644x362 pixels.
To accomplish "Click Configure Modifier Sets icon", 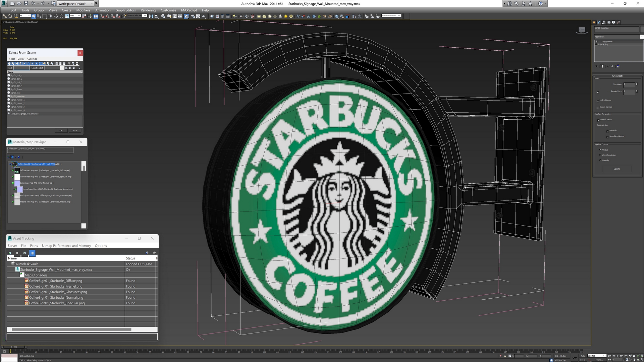I will coord(618,66).
